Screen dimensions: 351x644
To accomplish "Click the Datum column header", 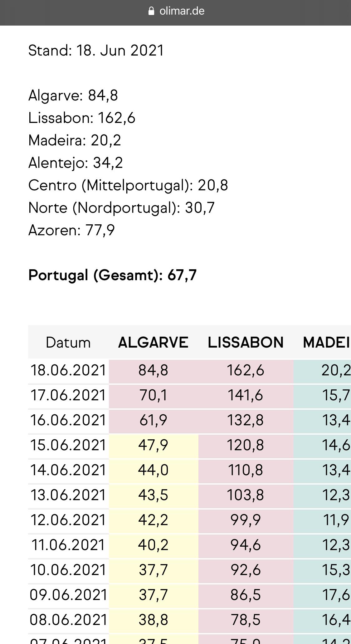I will pyautogui.click(x=68, y=343).
